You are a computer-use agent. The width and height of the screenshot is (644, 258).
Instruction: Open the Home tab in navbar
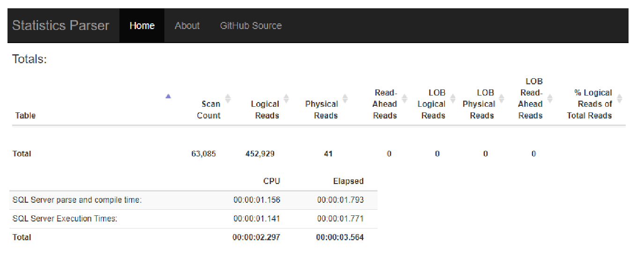[142, 26]
